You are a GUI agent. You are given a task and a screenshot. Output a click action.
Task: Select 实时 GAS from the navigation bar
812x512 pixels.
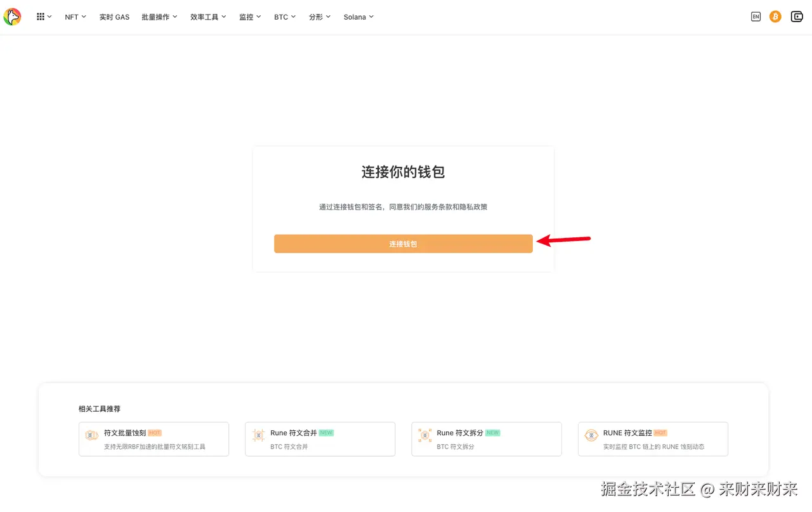114,17
